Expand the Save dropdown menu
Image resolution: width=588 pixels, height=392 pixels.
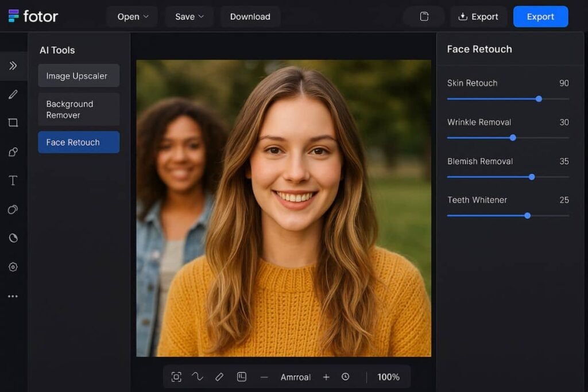[x=189, y=17]
